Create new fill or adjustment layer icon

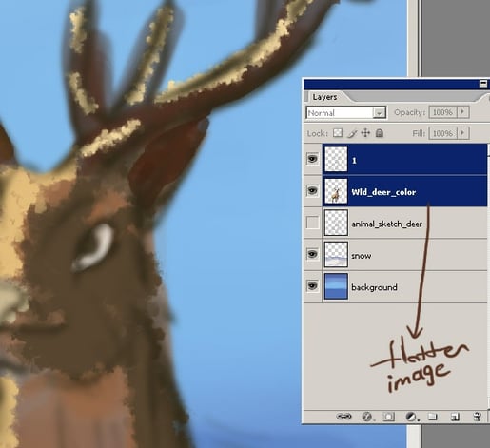click(411, 417)
